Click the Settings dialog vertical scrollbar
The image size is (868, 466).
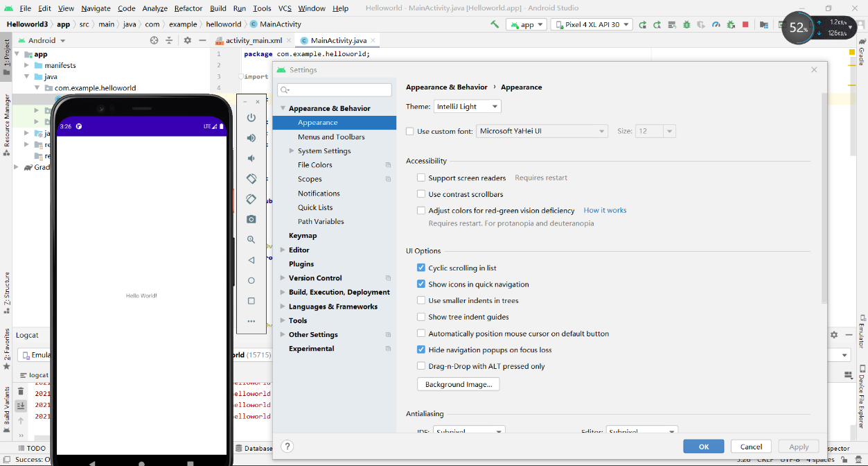point(824,198)
